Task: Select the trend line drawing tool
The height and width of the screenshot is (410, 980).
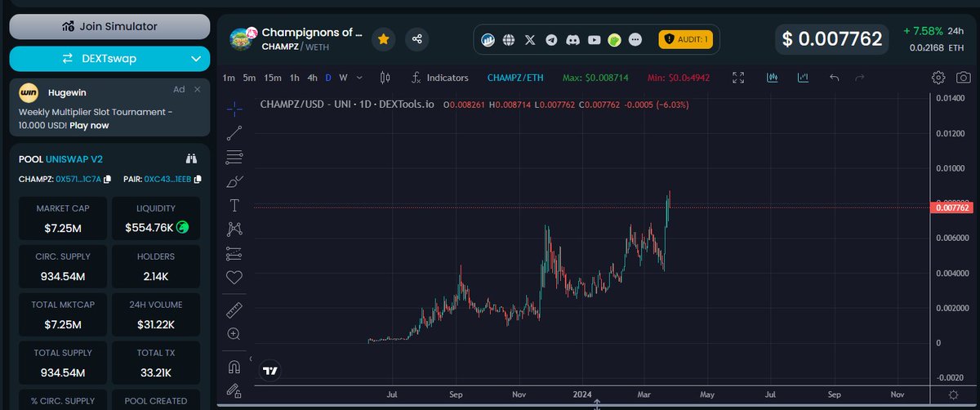Action: (234, 132)
